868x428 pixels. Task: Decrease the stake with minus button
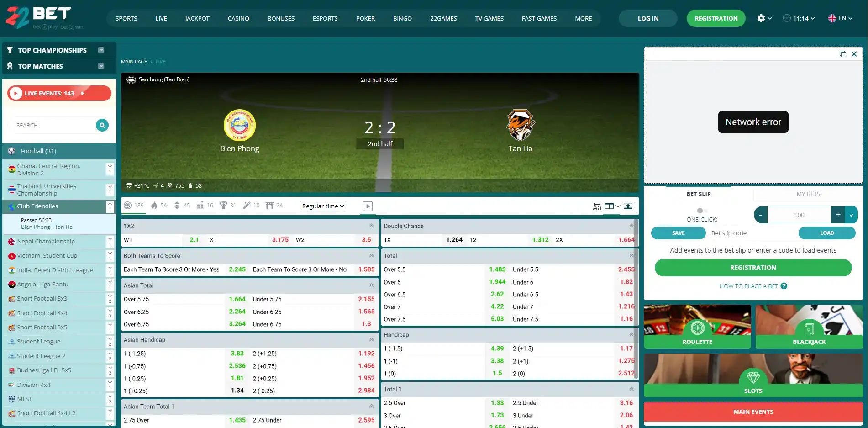tap(761, 215)
